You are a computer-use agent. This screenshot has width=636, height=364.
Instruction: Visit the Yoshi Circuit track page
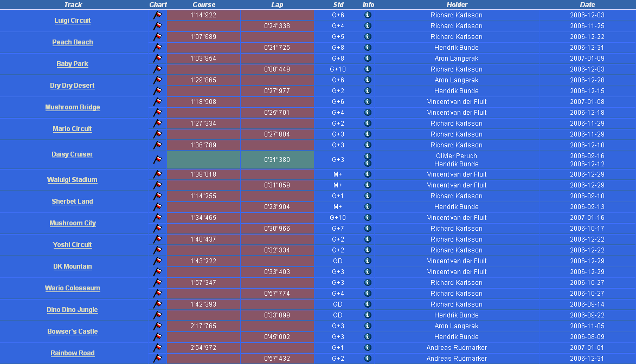[72, 245]
